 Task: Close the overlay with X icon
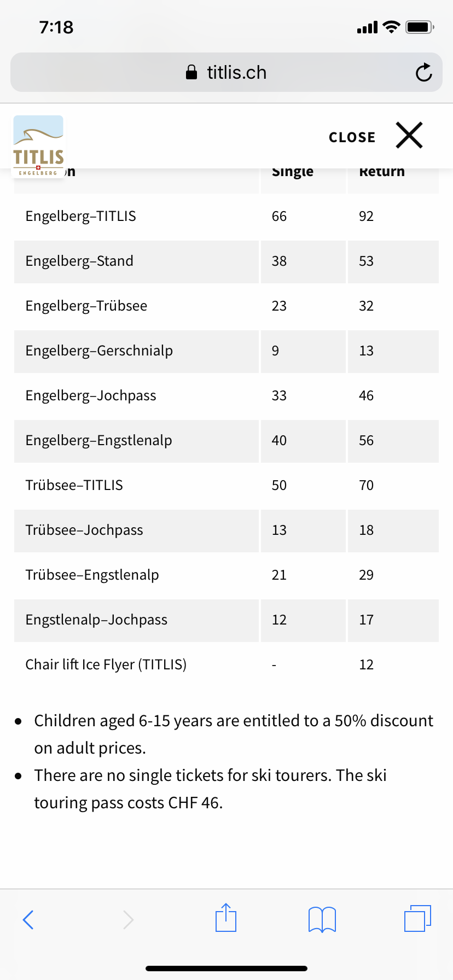click(x=409, y=135)
